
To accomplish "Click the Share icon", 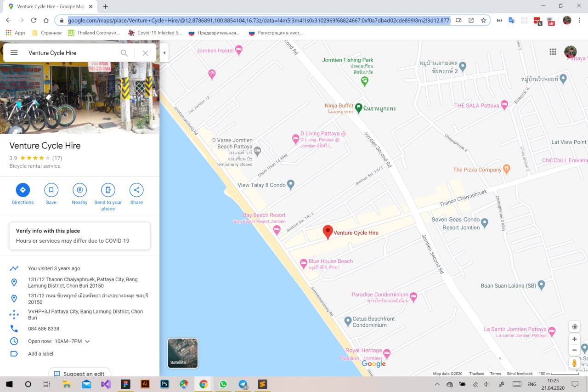I will click(x=136, y=190).
